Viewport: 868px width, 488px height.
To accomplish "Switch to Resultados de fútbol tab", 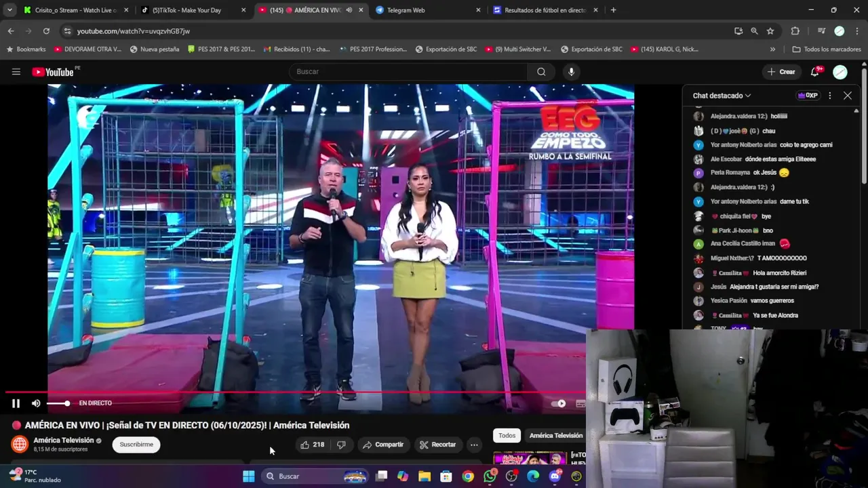I will (546, 10).
